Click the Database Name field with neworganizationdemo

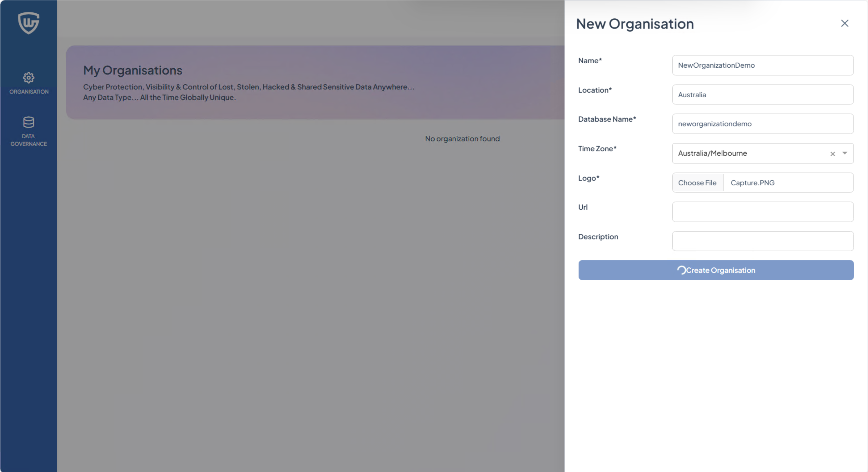[762, 124]
